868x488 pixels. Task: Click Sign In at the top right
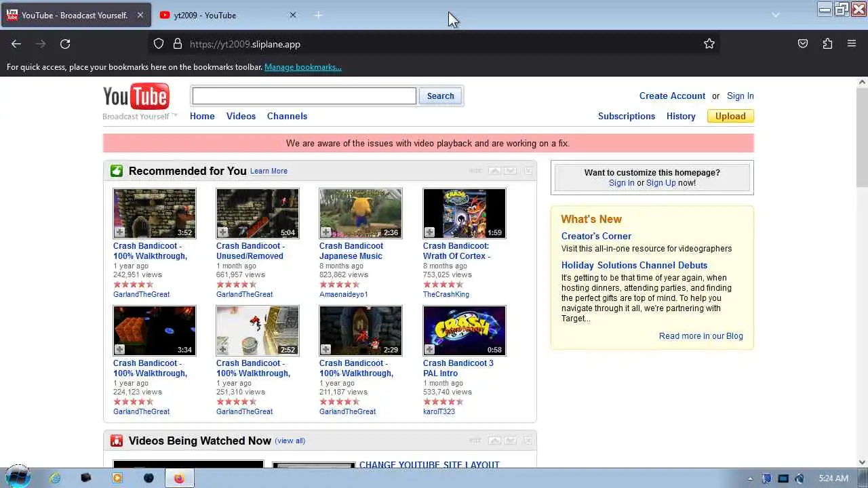pos(741,96)
